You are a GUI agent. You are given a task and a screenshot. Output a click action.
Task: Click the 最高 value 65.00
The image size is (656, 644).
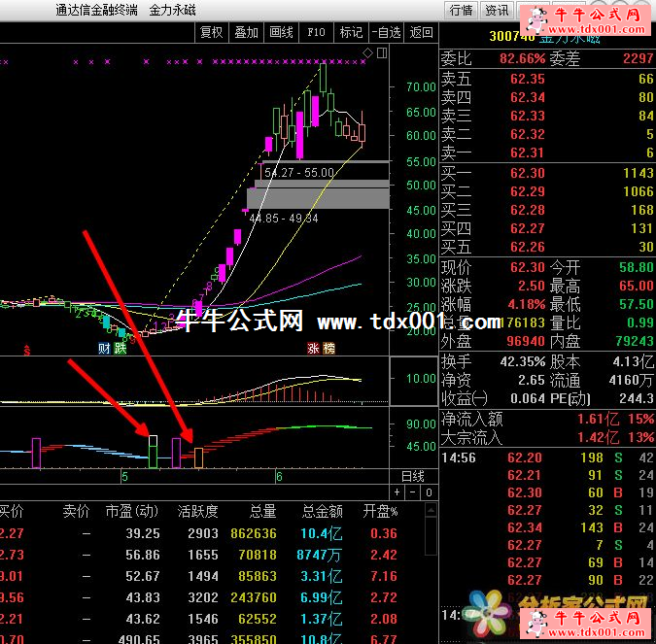(x=637, y=286)
